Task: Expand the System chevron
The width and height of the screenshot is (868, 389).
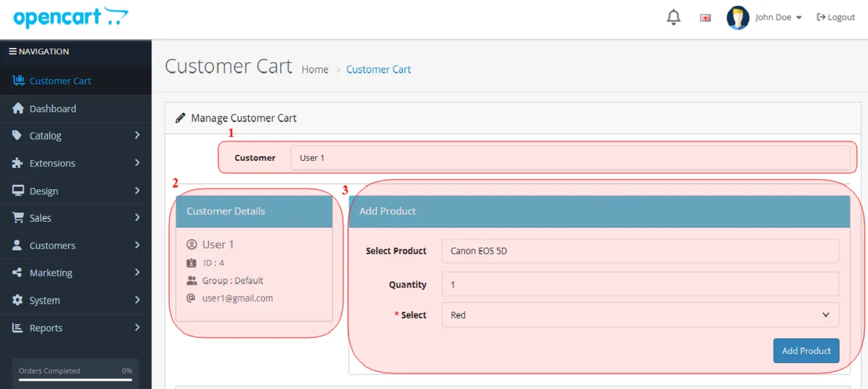Action: [137, 300]
